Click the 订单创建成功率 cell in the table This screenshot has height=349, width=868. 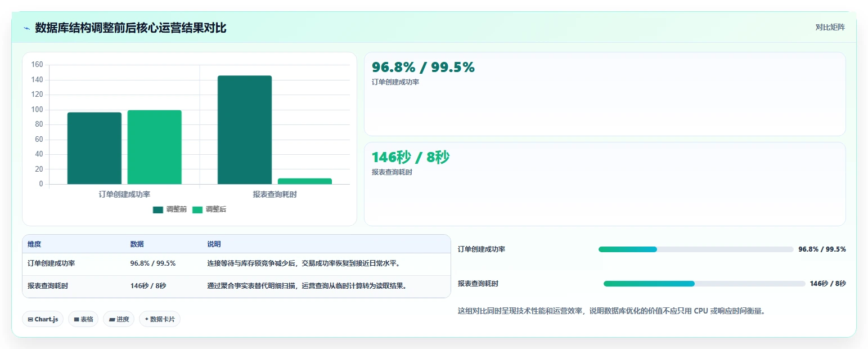pos(51,263)
